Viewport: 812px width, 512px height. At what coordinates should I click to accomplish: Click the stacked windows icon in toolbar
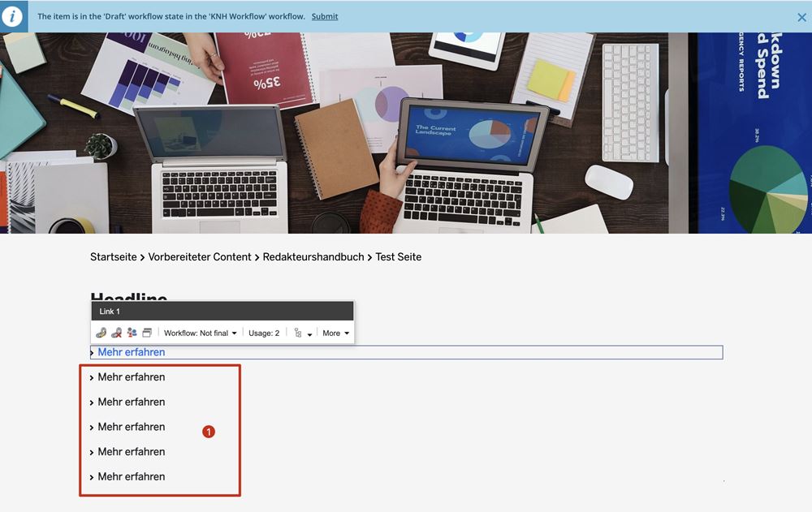[x=147, y=333]
